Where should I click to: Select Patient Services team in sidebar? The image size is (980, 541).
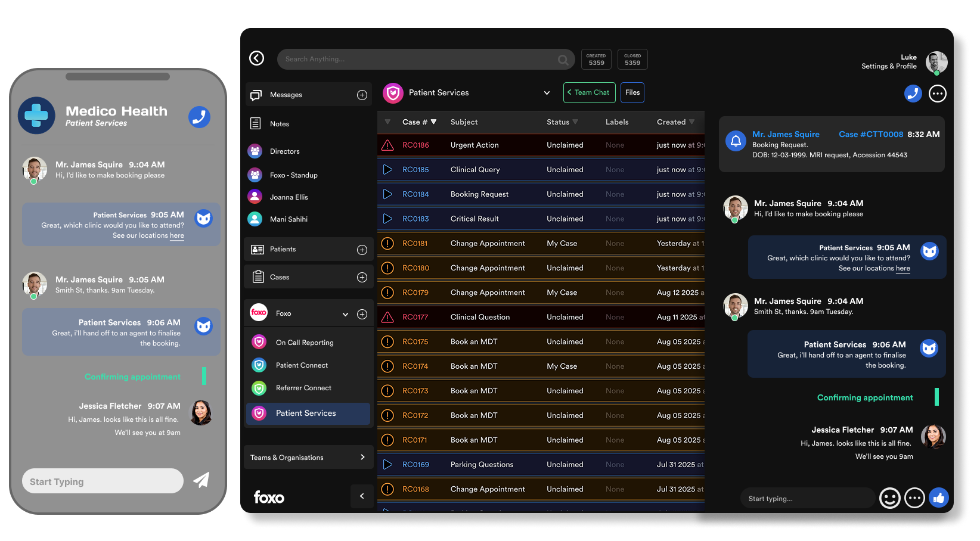(x=308, y=413)
